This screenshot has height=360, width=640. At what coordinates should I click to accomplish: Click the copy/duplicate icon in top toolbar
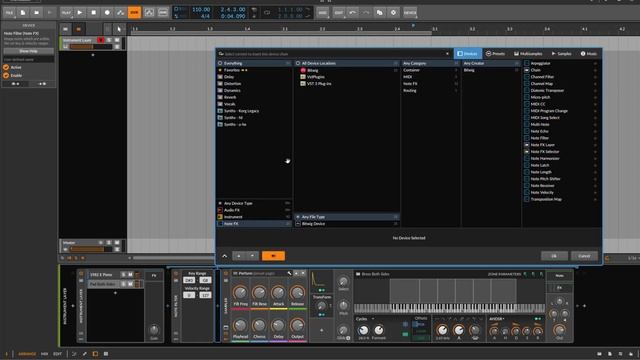click(380, 13)
